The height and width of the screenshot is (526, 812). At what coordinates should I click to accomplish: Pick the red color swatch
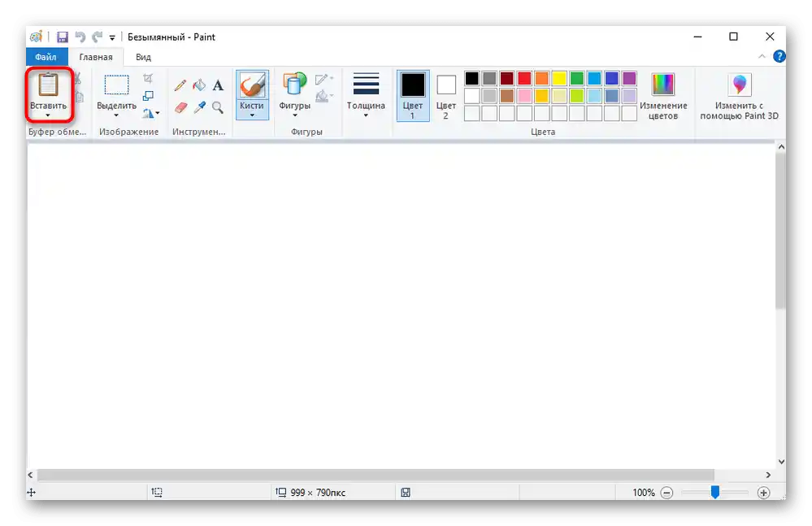524,79
